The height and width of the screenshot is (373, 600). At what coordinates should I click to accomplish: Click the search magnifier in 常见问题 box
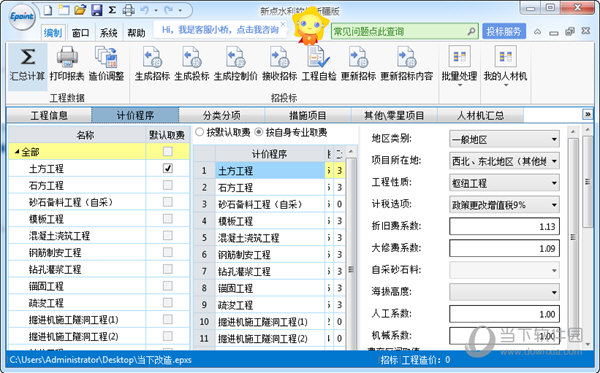(471, 31)
